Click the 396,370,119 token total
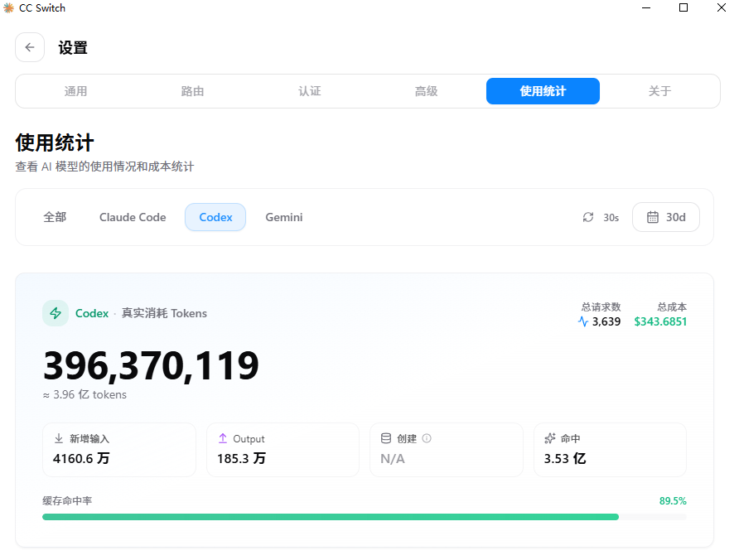The height and width of the screenshot is (560, 739). (151, 365)
